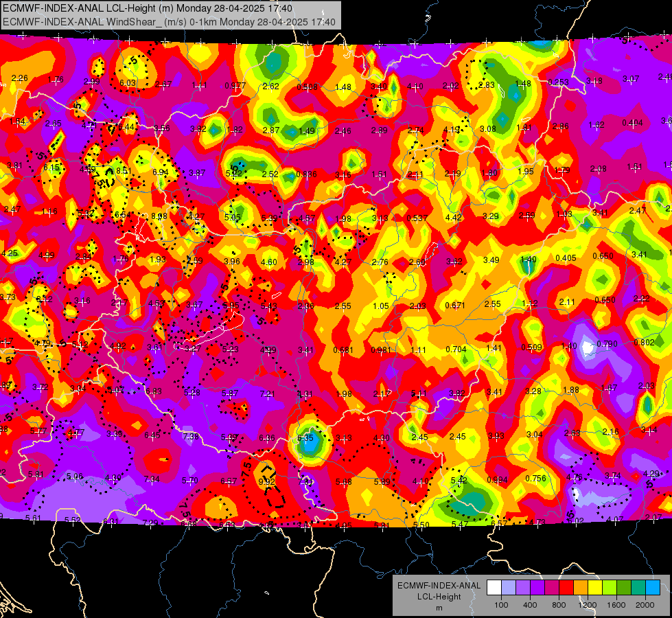Click the wind shear value 0.253
Screen dimensions: 672x618
tap(559, 82)
